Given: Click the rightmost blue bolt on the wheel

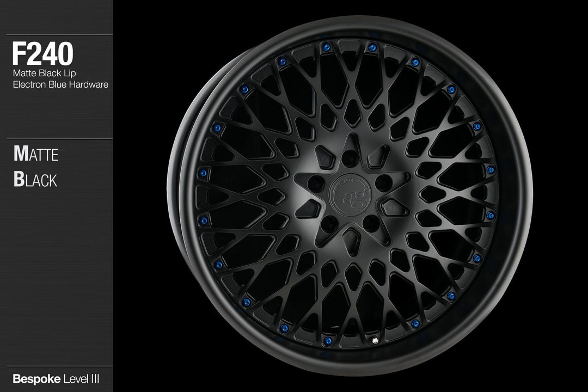Looking at the screenshot, I should (491, 170).
